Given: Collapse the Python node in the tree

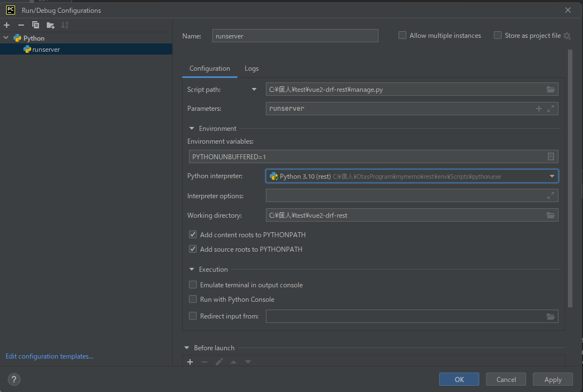Looking at the screenshot, I should (x=6, y=38).
